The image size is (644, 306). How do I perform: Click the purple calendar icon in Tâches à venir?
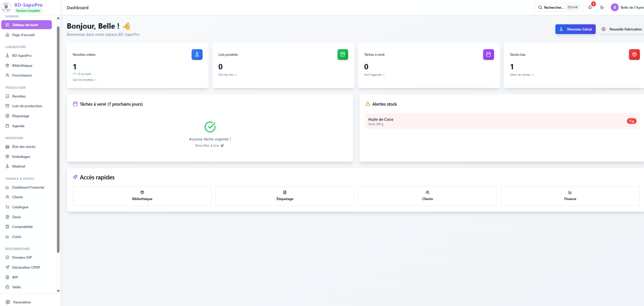point(489,54)
